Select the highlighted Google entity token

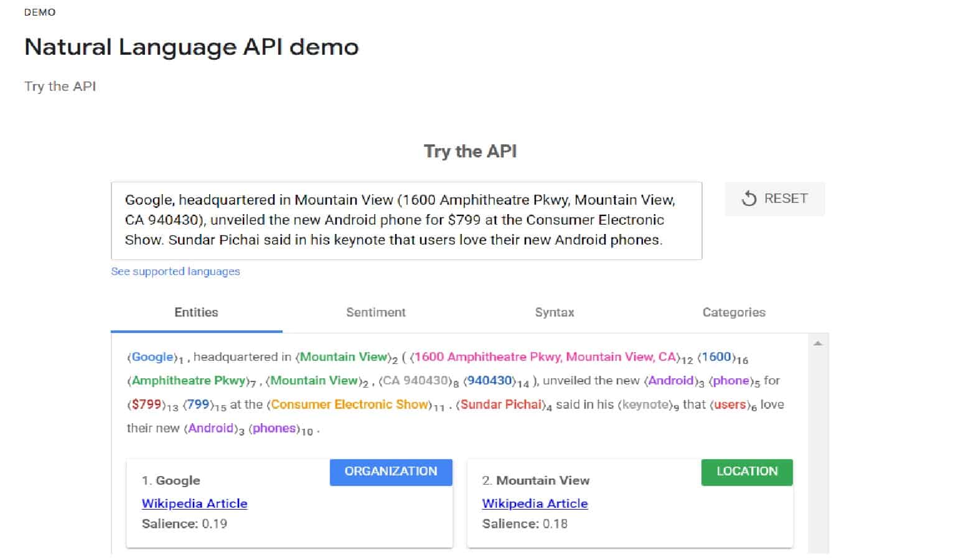(x=152, y=357)
